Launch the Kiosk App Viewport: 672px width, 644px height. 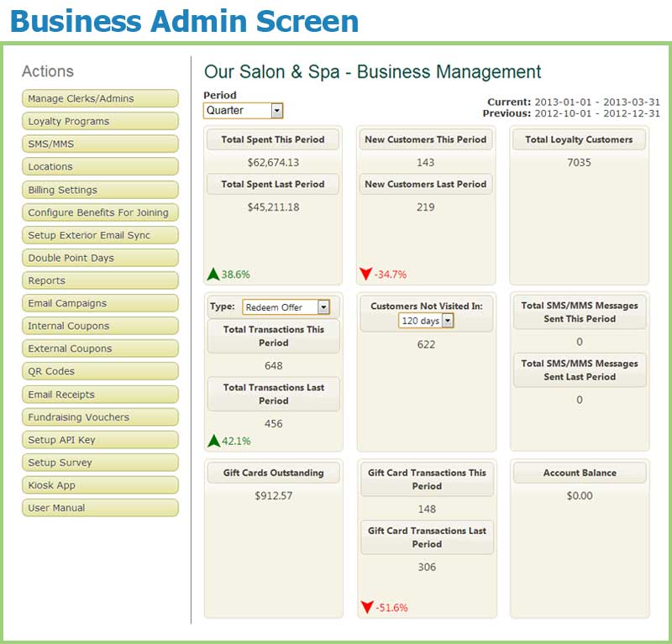coord(100,485)
